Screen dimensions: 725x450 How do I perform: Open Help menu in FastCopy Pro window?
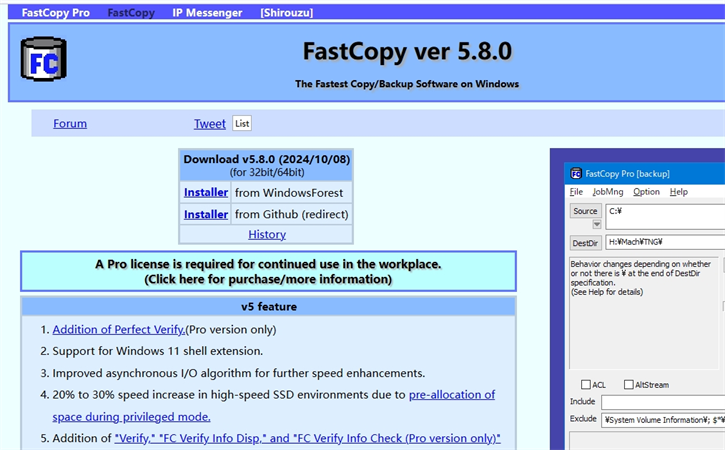click(679, 191)
